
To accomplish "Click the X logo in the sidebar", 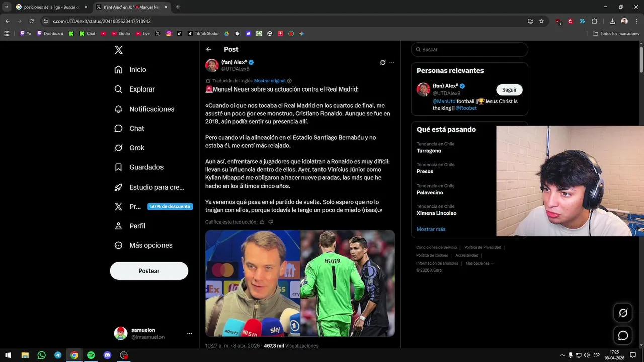I will click(119, 50).
